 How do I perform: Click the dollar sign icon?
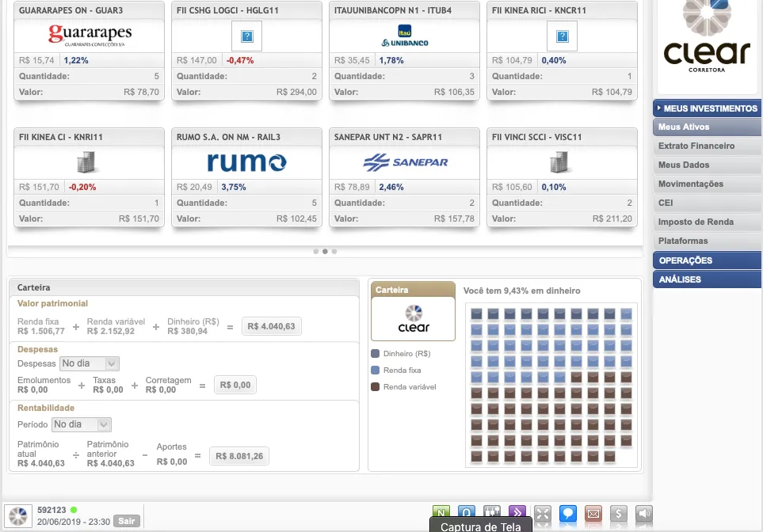pyautogui.click(x=619, y=513)
